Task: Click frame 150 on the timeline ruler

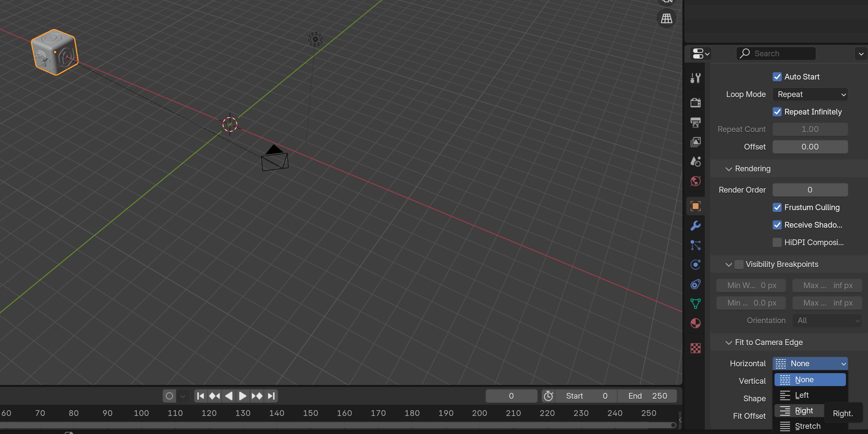Action: [x=310, y=413]
